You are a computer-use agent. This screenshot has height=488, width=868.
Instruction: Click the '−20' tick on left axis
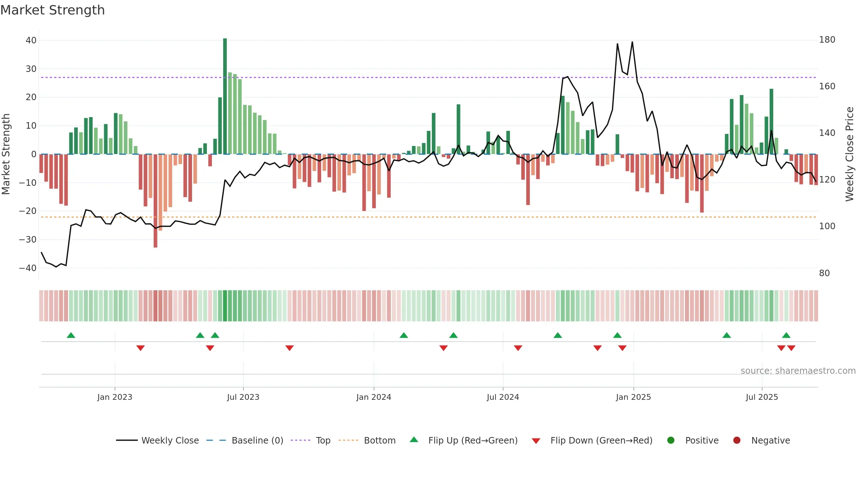coord(28,211)
